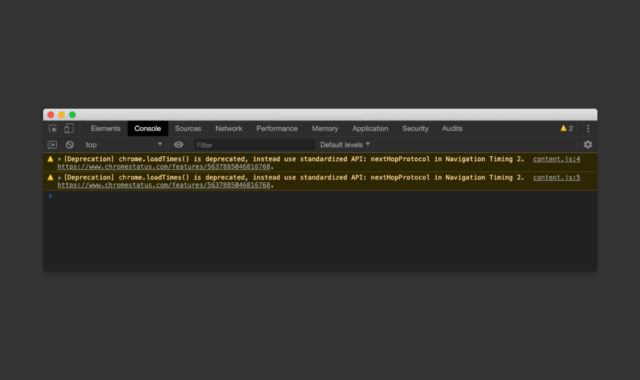Open the Audits tab

(x=452, y=129)
